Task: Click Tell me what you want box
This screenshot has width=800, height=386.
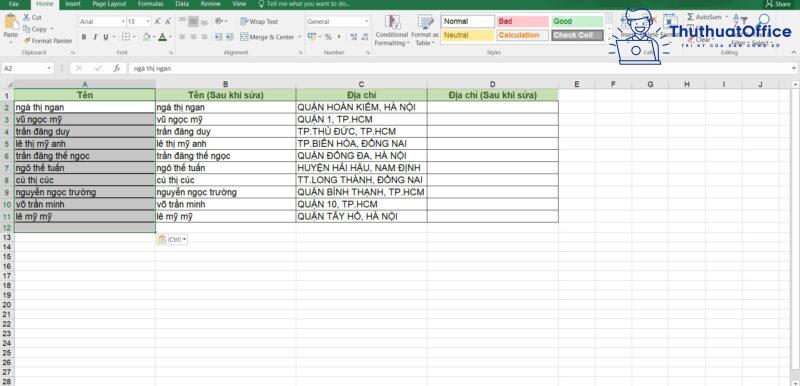Action: coord(304,4)
